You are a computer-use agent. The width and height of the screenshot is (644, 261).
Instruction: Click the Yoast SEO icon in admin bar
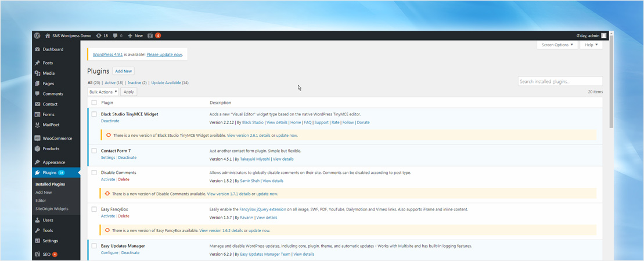pyautogui.click(x=150, y=35)
